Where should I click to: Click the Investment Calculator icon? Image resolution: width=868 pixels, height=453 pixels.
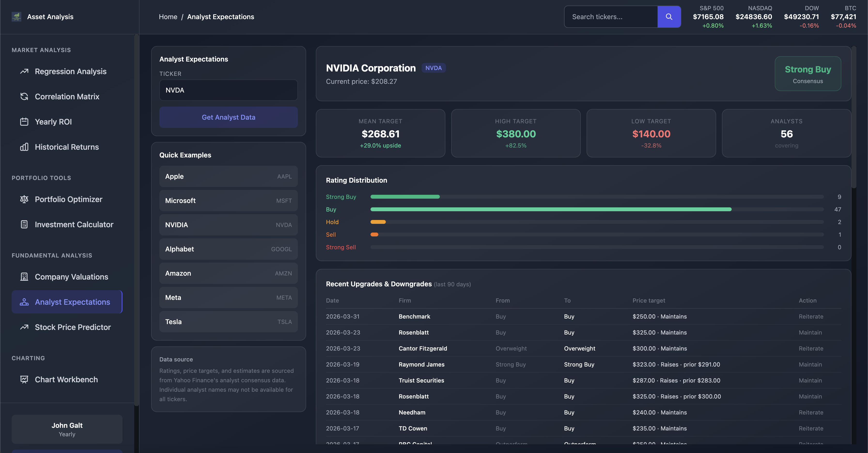pos(24,225)
